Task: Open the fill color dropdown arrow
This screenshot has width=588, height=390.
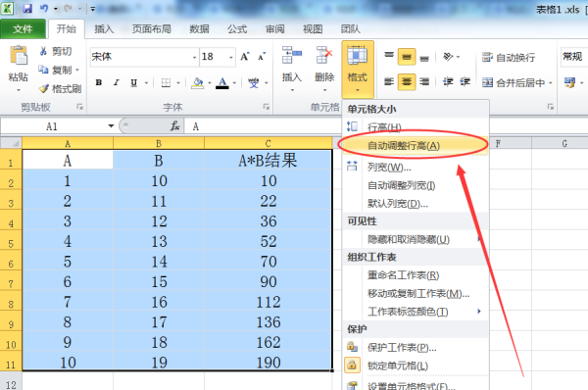Action: (x=210, y=82)
